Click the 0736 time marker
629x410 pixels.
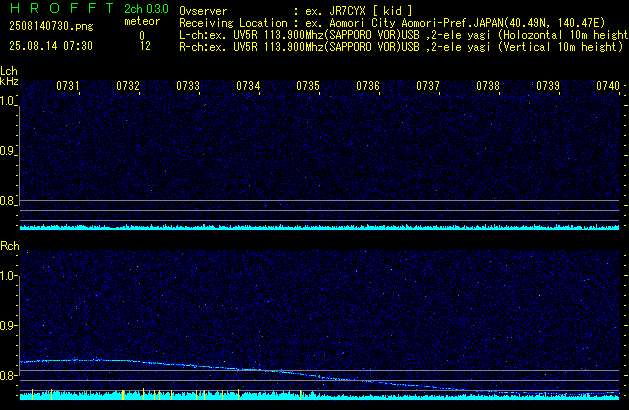pyautogui.click(x=368, y=86)
